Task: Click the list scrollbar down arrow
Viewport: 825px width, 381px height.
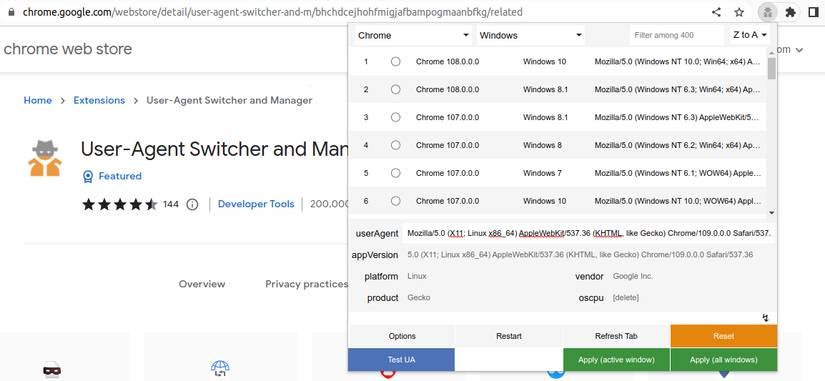Action: (x=772, y=213)
